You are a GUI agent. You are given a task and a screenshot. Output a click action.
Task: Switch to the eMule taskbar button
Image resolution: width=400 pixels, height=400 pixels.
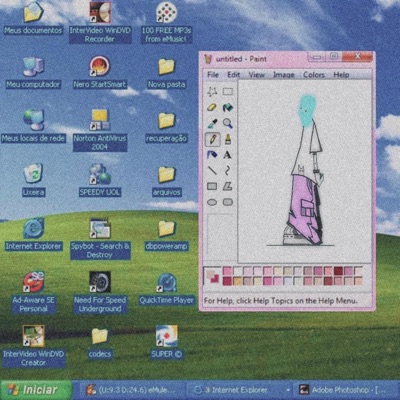tap(132, 390)
